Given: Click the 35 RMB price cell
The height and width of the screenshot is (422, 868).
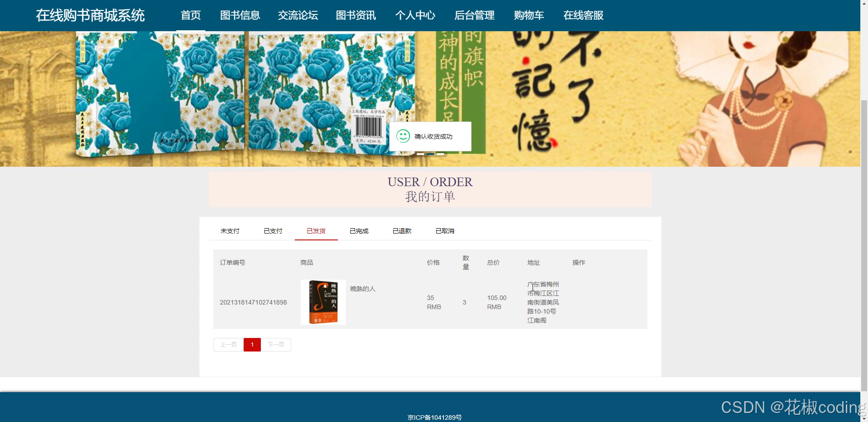Looking at the screenshot, I should 434,302.
